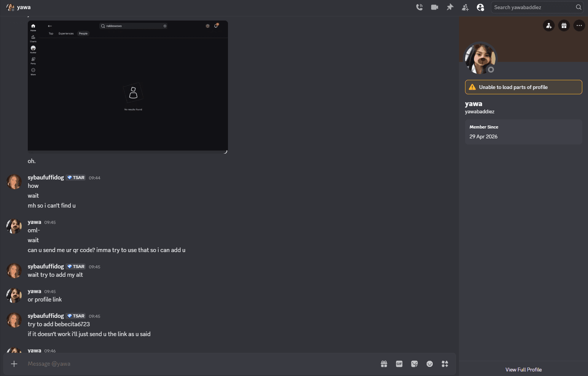Viewport: 588px width, 376px height.
Task: Click the Home icon in the screenshot
Action: (33, 27)
